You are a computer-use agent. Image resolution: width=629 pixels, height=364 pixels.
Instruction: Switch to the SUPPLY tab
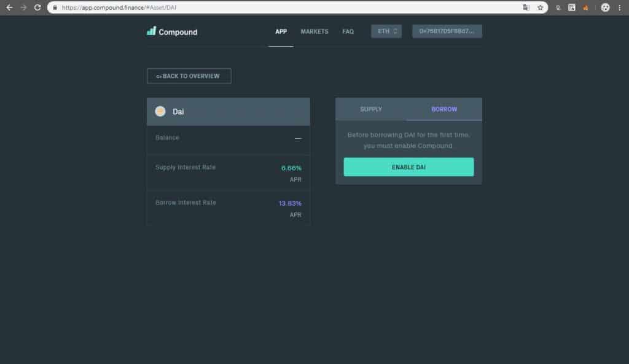pos(371,109)
